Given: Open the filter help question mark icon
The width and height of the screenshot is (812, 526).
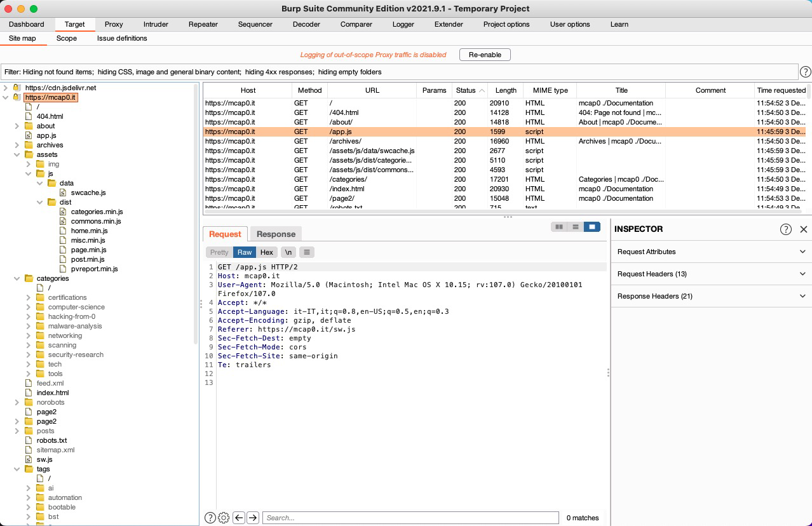Looking at the screenshot, I should [805, 72].
